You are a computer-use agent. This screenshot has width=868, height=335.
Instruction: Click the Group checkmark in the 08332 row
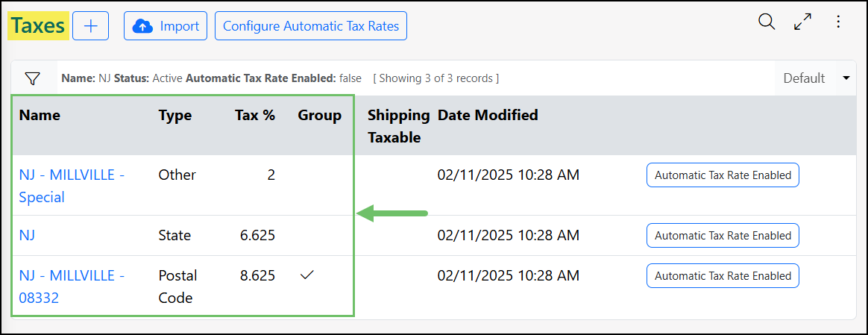[306, 275]
